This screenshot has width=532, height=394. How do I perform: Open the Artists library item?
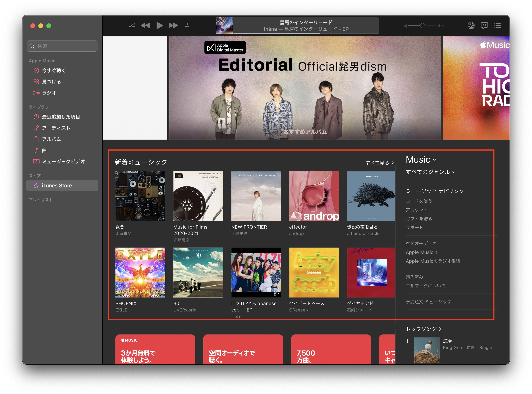click(x=56, y=128)
